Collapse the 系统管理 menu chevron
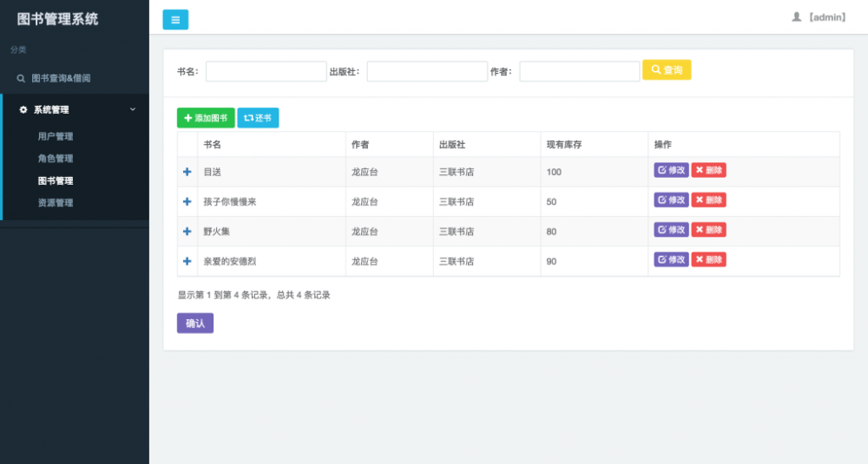The image size is (868, 464). click(x=133, y=109)
